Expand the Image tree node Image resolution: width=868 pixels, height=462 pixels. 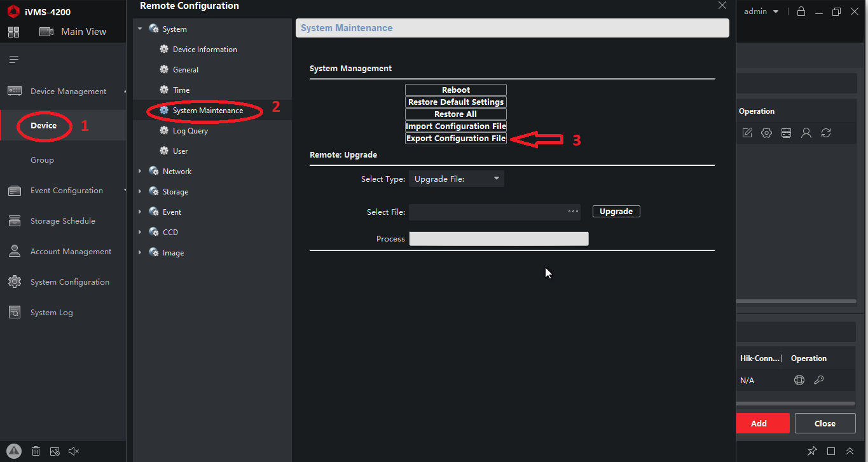(x=140, y=253)
